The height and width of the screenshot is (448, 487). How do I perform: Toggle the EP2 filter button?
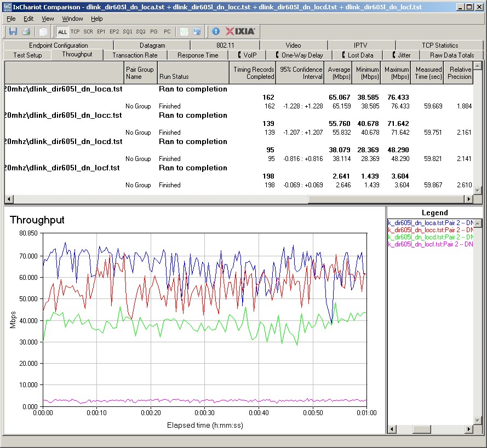click(114, 31)
